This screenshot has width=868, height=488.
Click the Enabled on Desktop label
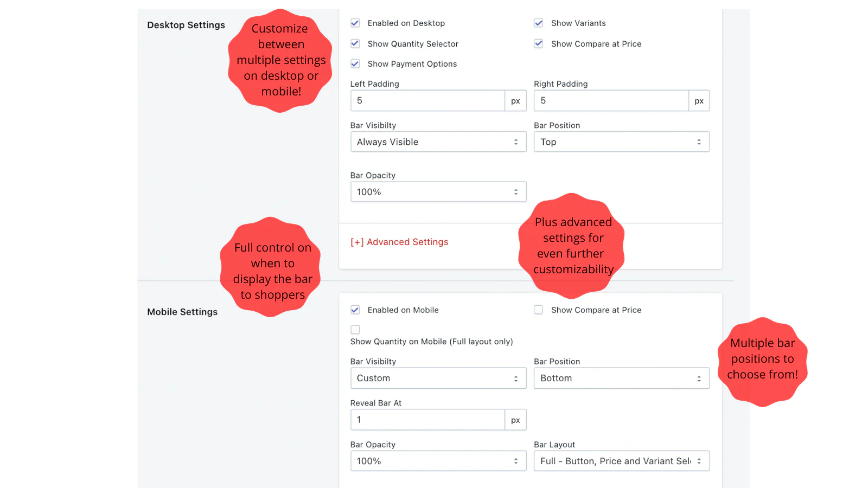click(x=406, y=23)
